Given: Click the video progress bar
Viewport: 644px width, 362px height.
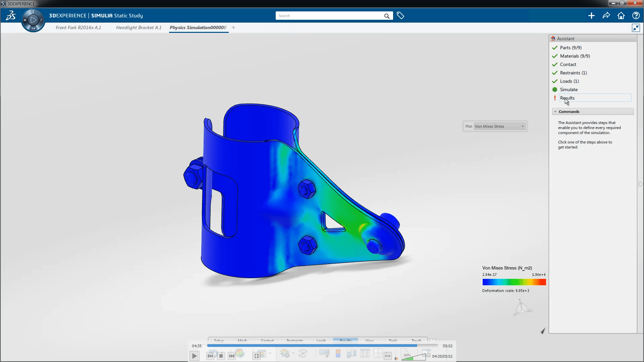Looking at the screenshot, I should point(322,346).
